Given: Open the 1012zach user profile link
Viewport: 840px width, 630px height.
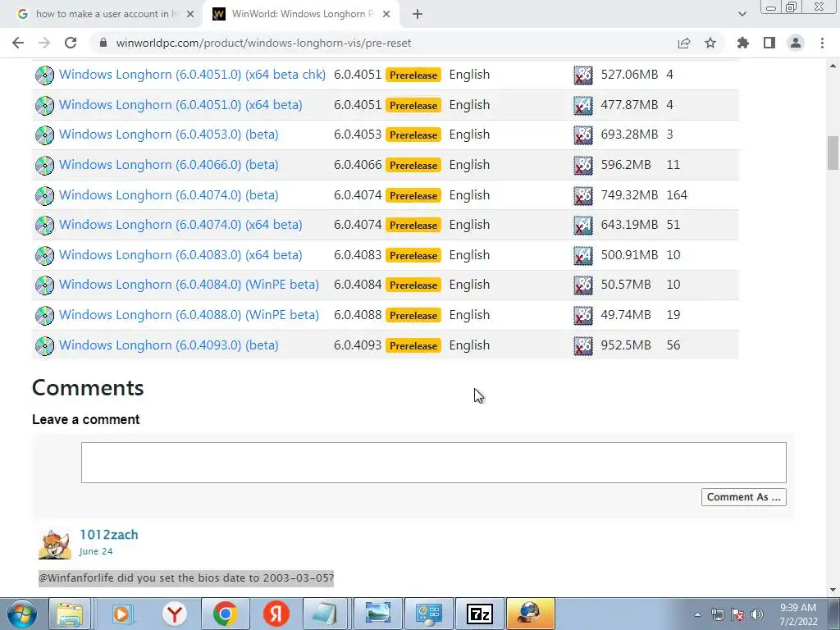Looking at the screenshot, I should click(x=109, y=535).
